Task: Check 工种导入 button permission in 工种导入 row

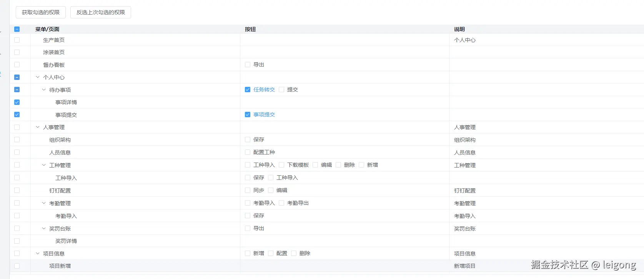Action: tap(271, 178)
